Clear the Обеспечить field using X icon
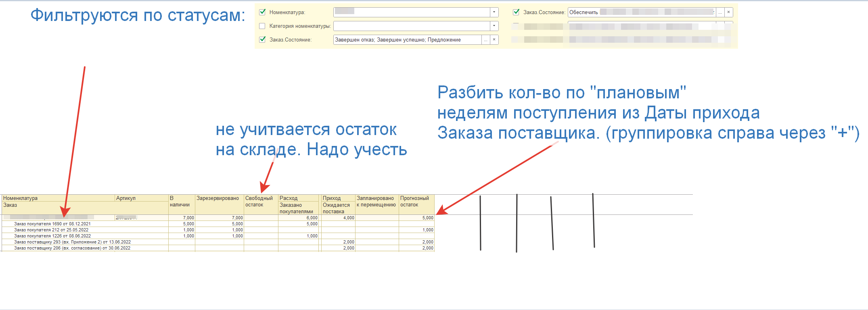The image size is (868, 310). point(728,12)
